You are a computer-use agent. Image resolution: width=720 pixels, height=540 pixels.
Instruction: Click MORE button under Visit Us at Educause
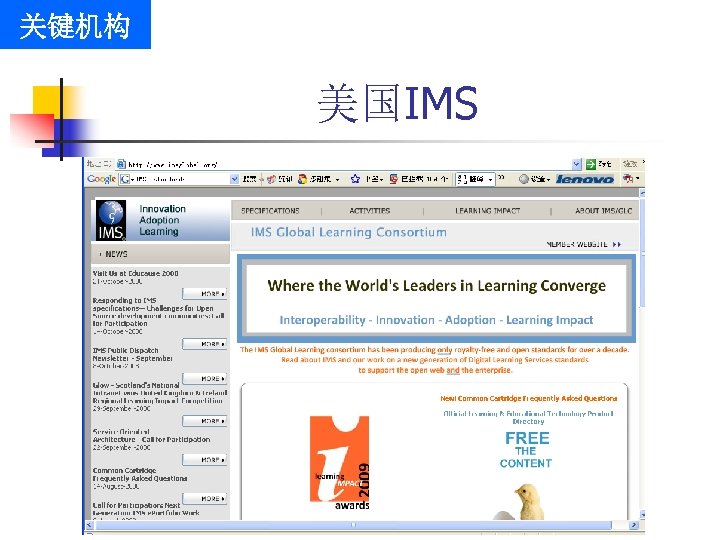[x=205, y=293]
